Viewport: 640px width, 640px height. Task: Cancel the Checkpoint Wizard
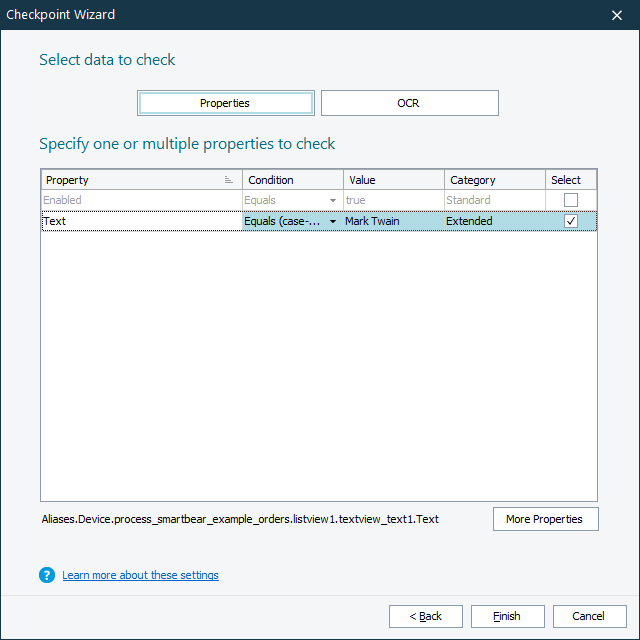click(x=590, y=616)
